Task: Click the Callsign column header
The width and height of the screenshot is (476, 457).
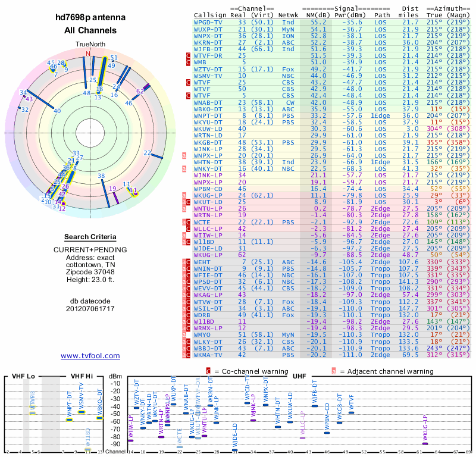Action: pos(210,15)
